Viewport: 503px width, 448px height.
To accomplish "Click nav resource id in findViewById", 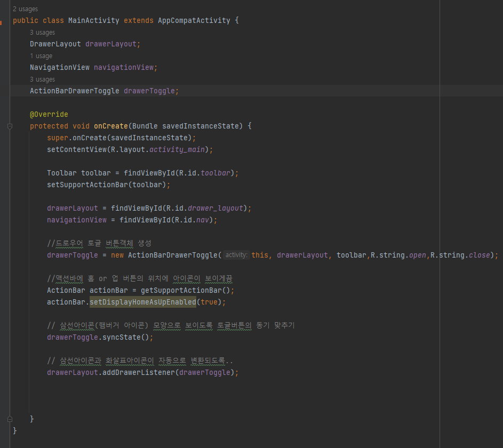I will click(x=202, y=220).
